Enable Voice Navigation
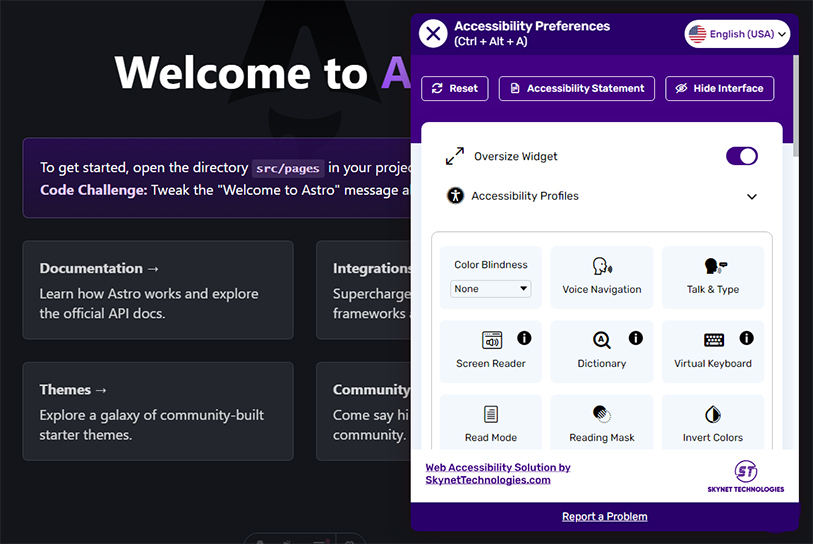Viewport: 813px width, 544px height. 601,277
